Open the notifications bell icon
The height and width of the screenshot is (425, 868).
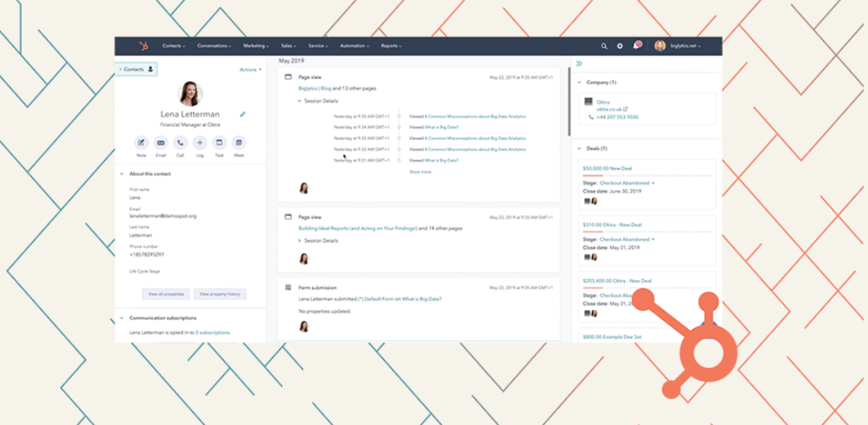[637, 46]
